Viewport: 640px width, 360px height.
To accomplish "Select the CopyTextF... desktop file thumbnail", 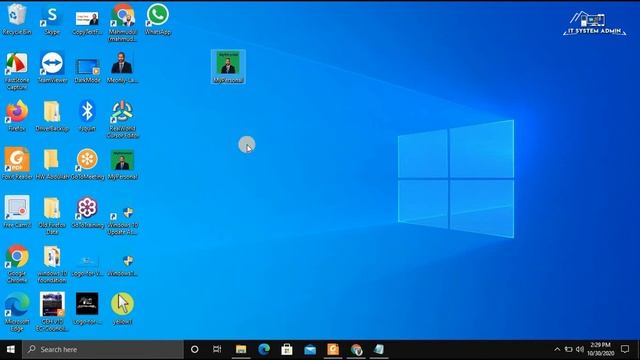I will (87, 22).
